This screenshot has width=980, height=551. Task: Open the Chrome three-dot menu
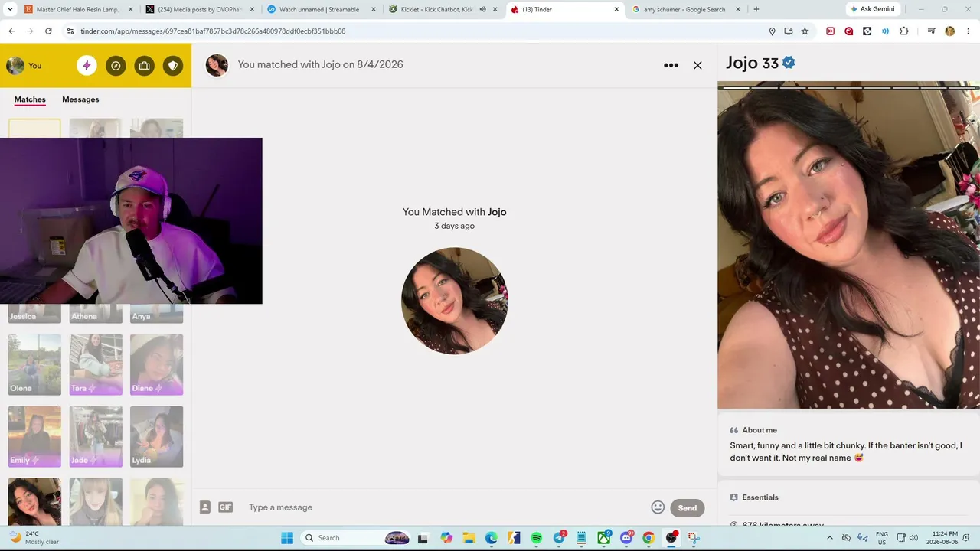(x=969, y=31)
